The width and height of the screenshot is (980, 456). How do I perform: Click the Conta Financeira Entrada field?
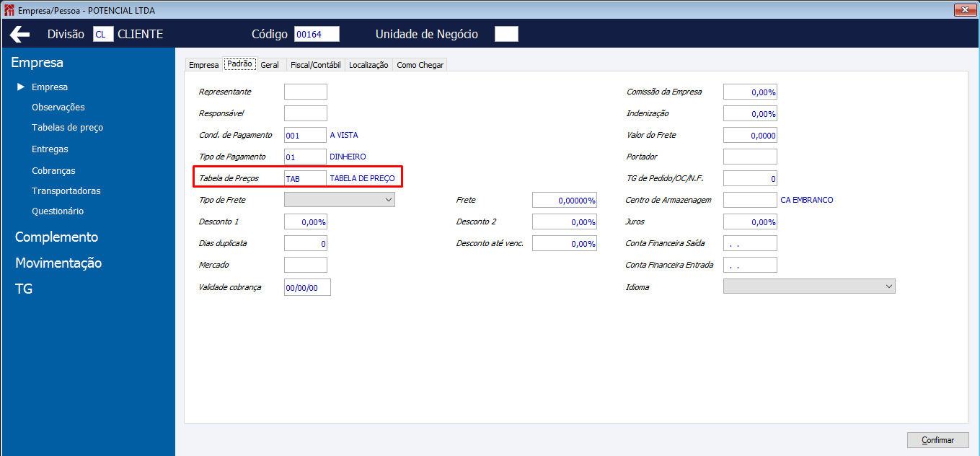[750, 265]
